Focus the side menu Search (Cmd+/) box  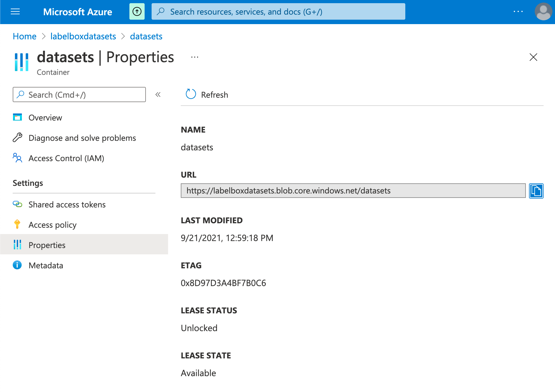coord(79,95)
